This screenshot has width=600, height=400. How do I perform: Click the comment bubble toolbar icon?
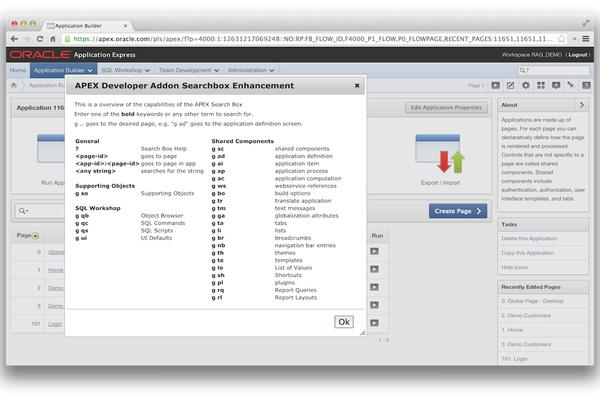(x=556, y=85)
